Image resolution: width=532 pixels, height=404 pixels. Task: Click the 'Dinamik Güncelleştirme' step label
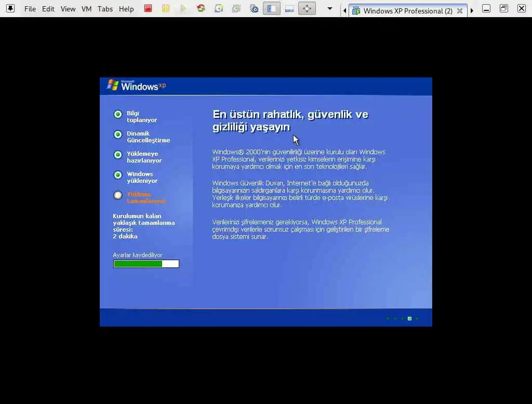coord(149,137)
